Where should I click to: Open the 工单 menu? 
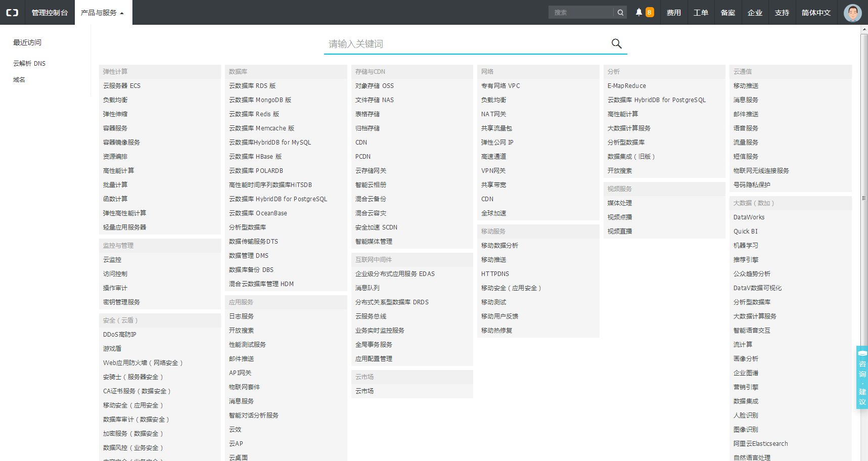point(701,13)
